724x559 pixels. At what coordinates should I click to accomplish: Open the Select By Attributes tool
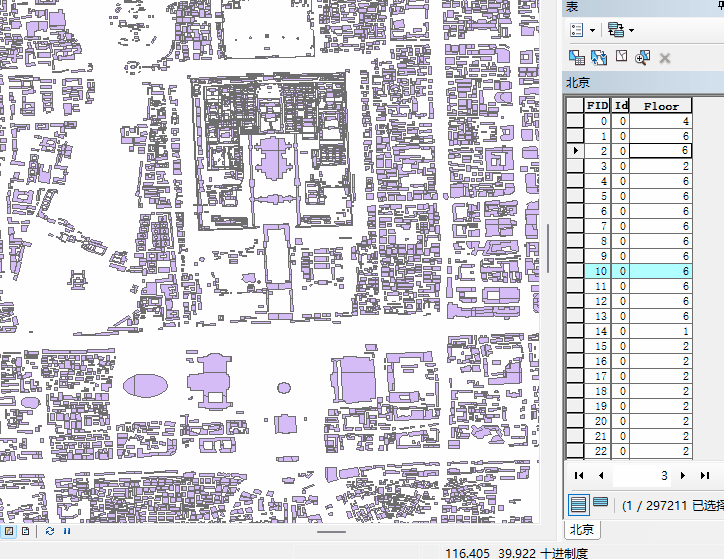coord(577,58)
